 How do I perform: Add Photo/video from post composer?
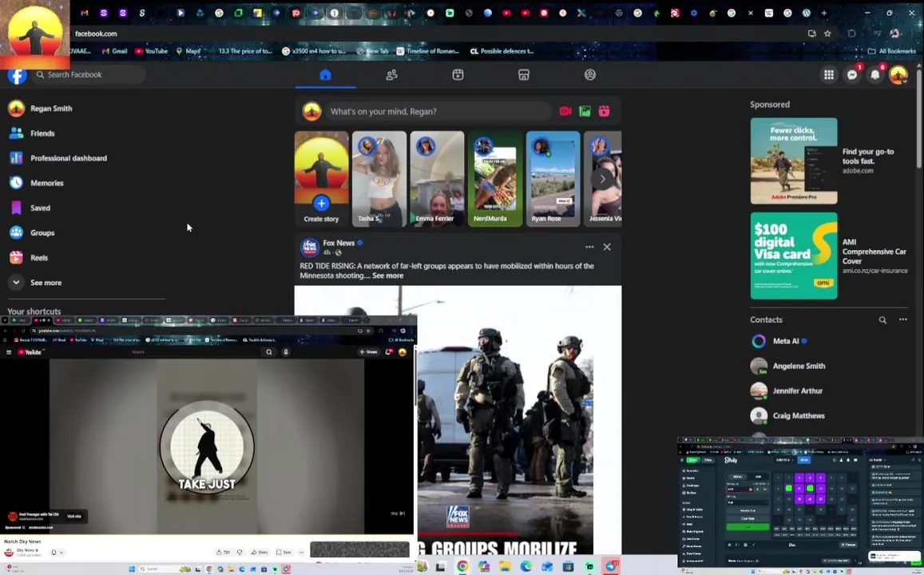point(585,111)
